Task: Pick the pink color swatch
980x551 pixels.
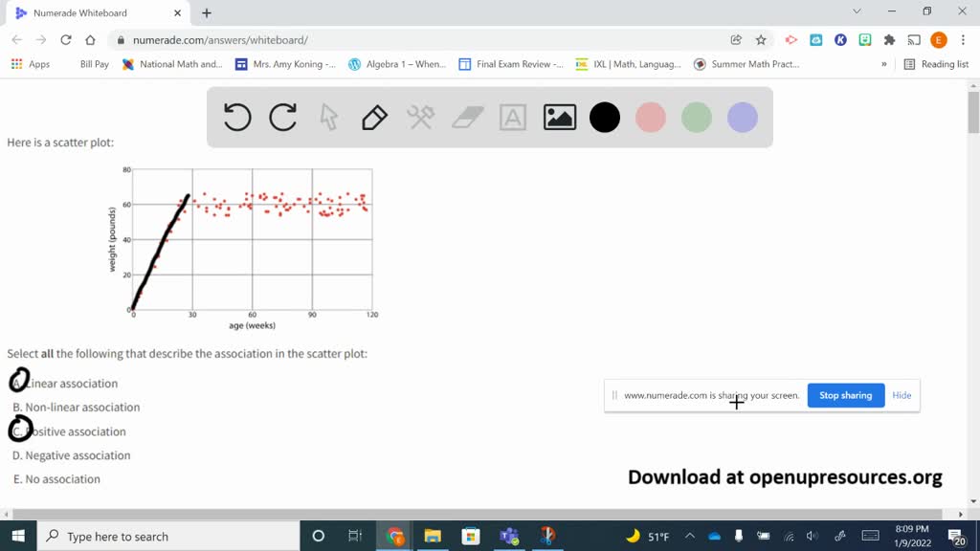Action: tap(651, 117)
